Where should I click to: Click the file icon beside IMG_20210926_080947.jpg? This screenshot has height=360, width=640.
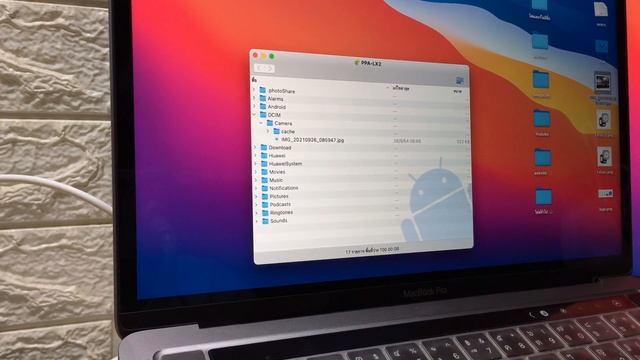pos(277,140)
